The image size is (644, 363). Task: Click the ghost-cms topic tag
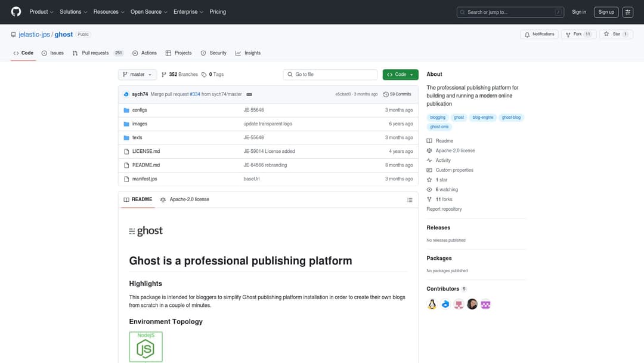coord(439,127)
